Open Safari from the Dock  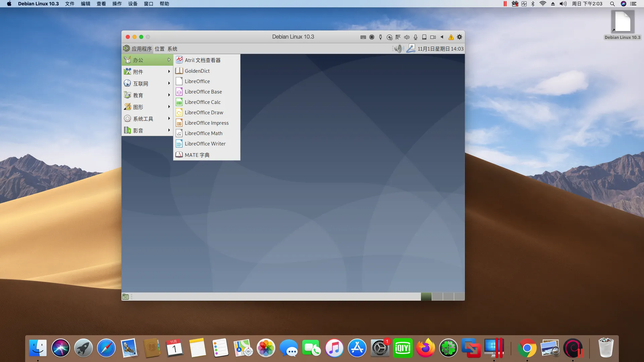coord(106,348)
